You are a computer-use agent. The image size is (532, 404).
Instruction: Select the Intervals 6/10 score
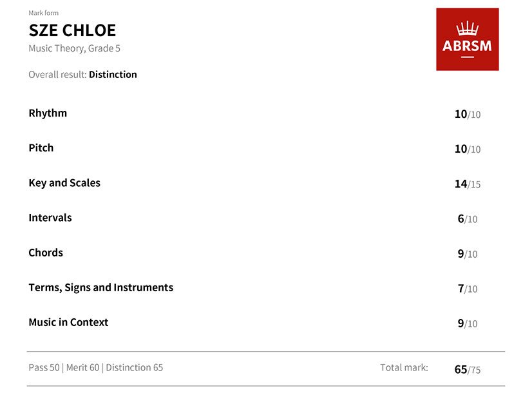(468, 219)
